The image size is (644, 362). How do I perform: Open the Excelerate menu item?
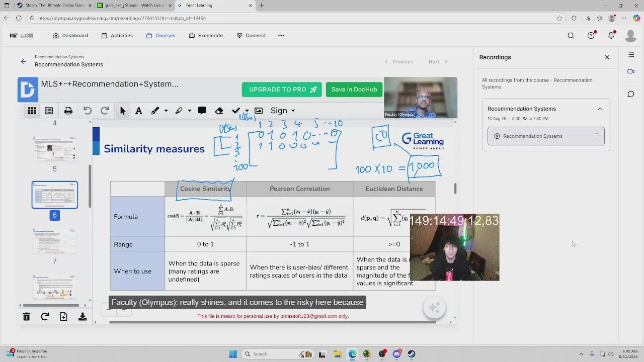[x=206, y=36]
